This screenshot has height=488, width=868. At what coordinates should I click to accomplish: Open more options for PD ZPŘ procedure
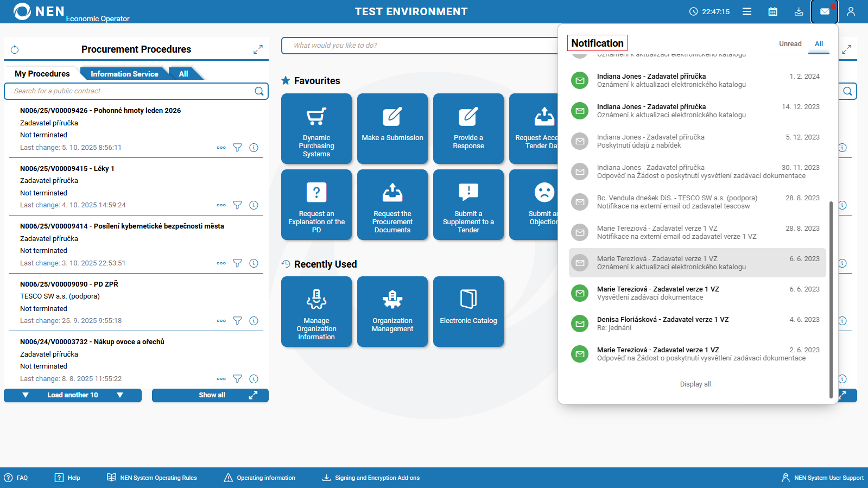click(221, 321)
